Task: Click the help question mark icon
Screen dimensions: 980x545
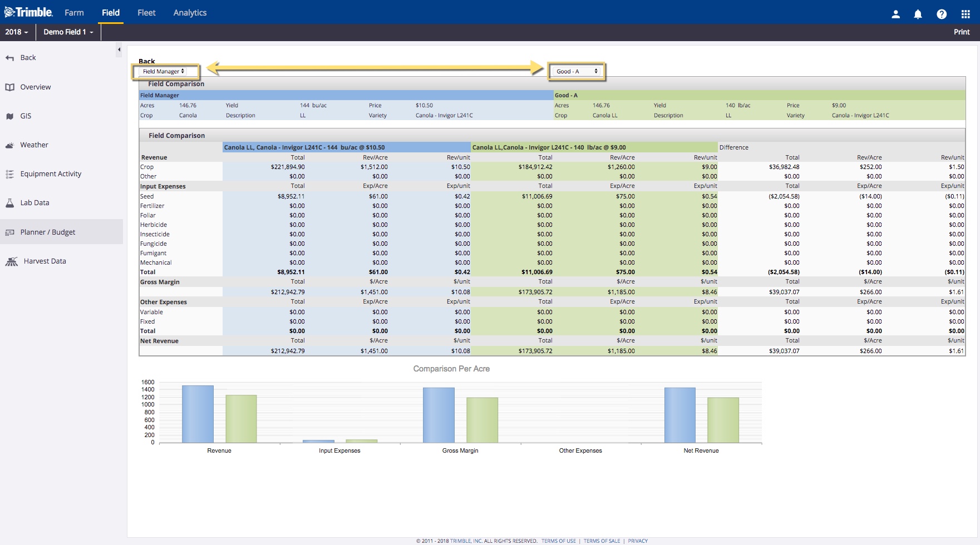Action: pos(941,14)
